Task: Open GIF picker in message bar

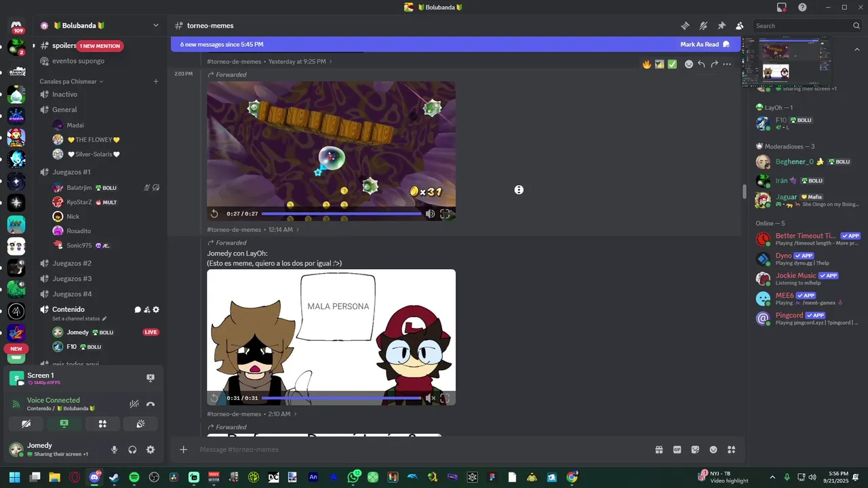Action: point(677,449)
